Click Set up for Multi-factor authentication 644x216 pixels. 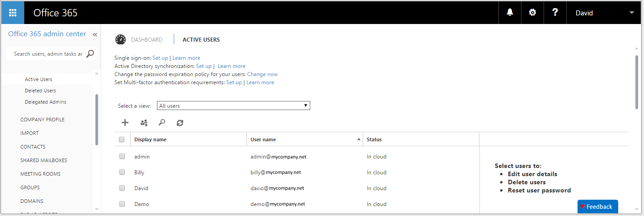(x=234, y=82)
